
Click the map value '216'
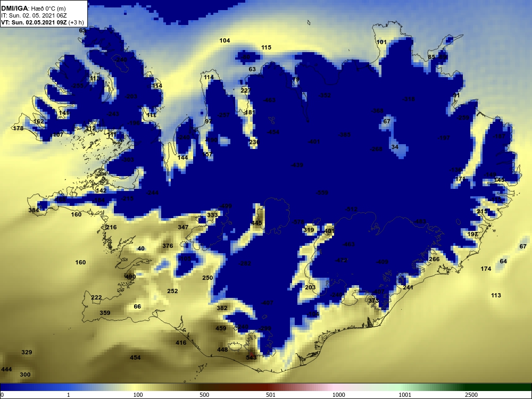coord(111,227)
